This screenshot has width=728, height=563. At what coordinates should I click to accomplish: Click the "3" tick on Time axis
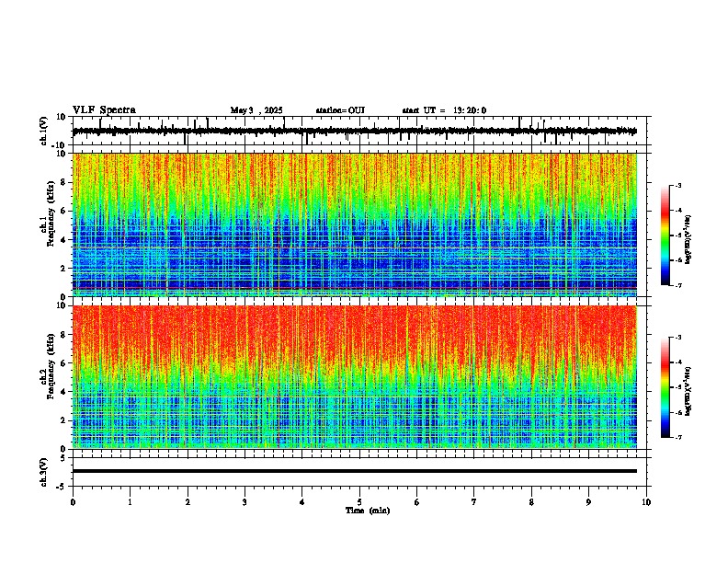pyautogui.click(x=245, y=502)
